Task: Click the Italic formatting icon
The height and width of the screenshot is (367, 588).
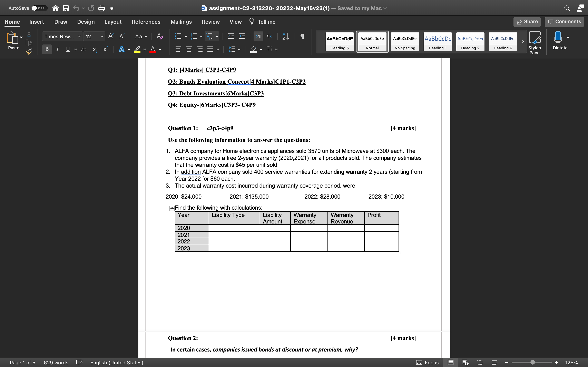Action: point(58,50)
